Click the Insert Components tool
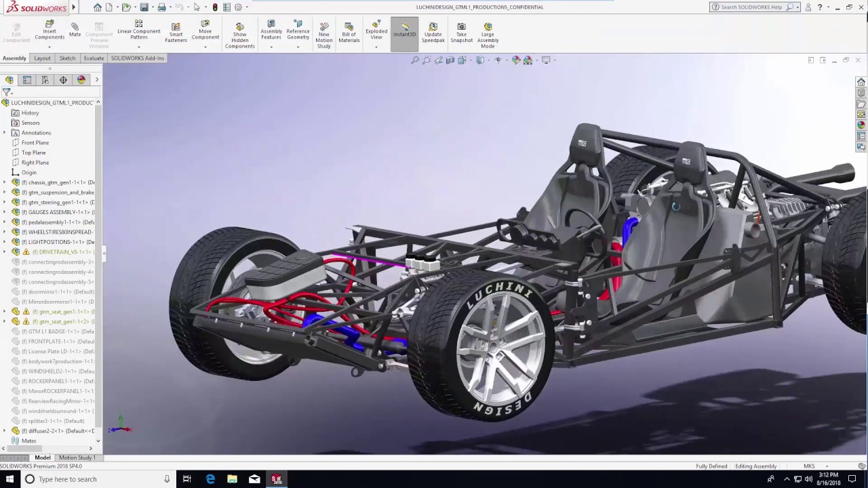 click(x=50, y=31)
